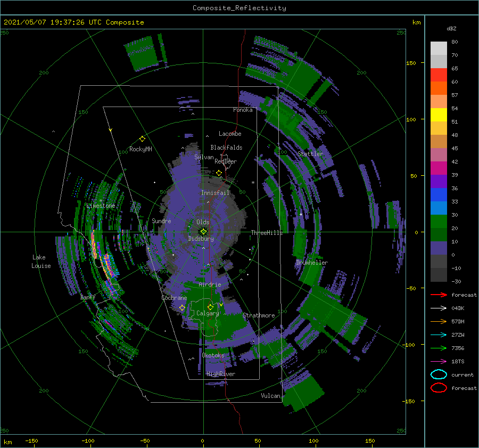Click the Composite_Reflectivity title text
Image resolution: width=479 pixels, height=448 pixels.
240,8
